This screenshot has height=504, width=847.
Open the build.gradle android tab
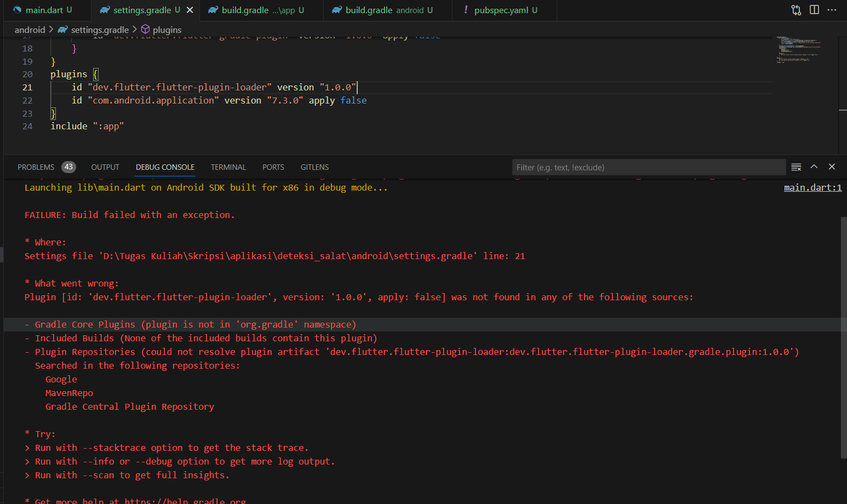point(388,10)
